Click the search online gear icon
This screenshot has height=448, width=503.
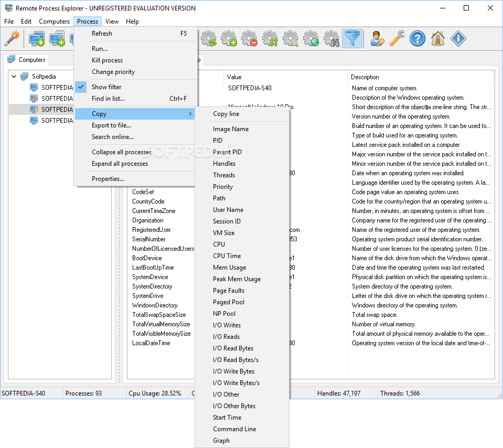[x=311, y=38]
